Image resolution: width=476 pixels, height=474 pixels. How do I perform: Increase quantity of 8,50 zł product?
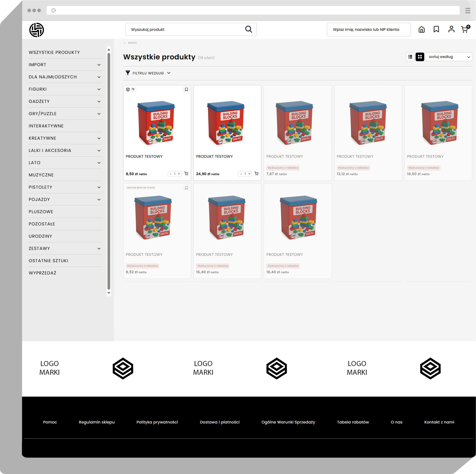[x=179, y=174]
